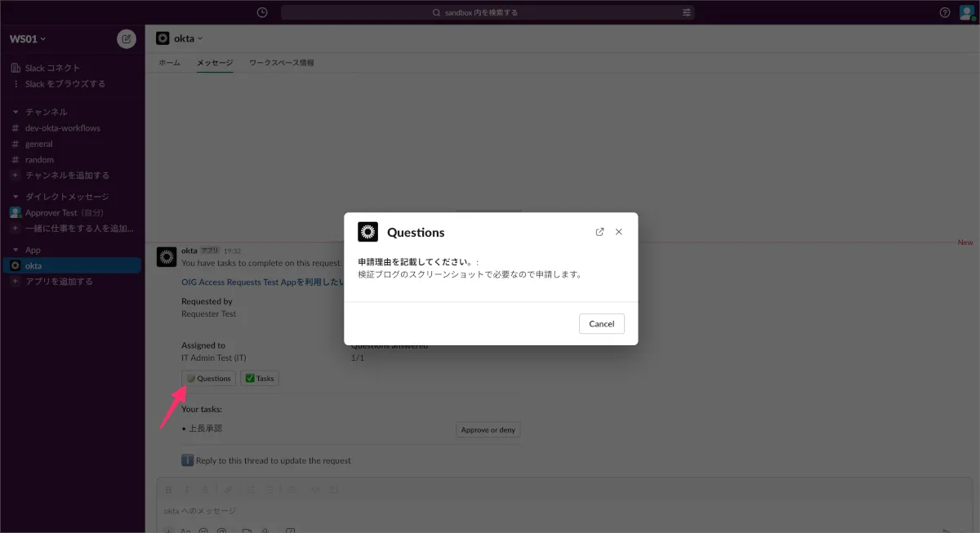Click the Approve or deny button
This screenshot has height=533, width=980.
488,430
